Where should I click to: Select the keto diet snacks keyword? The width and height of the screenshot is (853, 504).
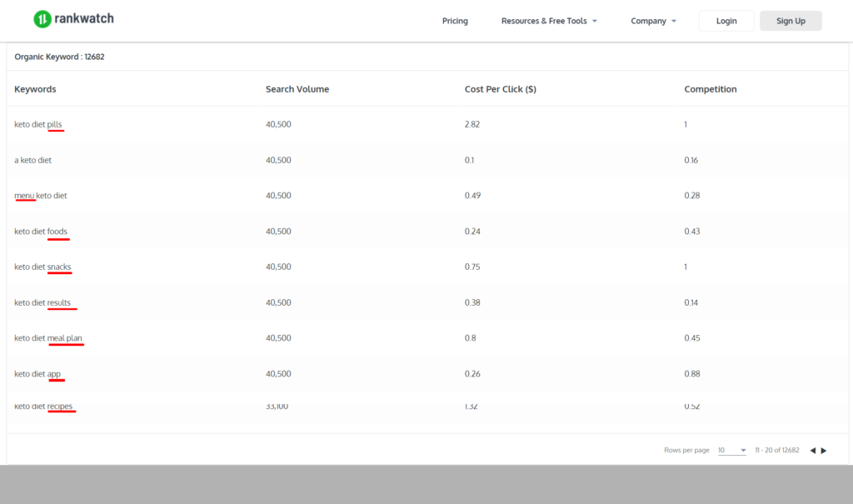(x=42, y=267)
